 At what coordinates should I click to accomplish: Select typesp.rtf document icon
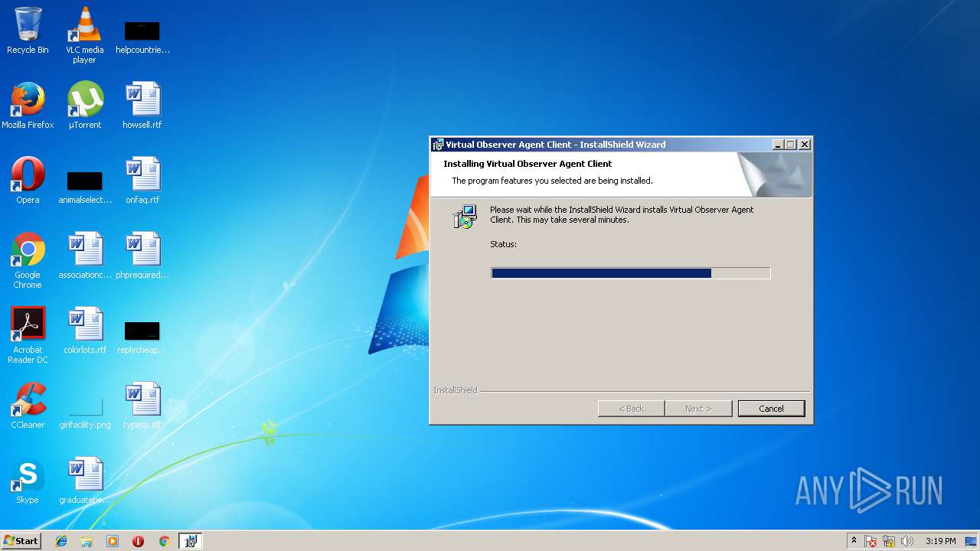click(x=142, y=406)
